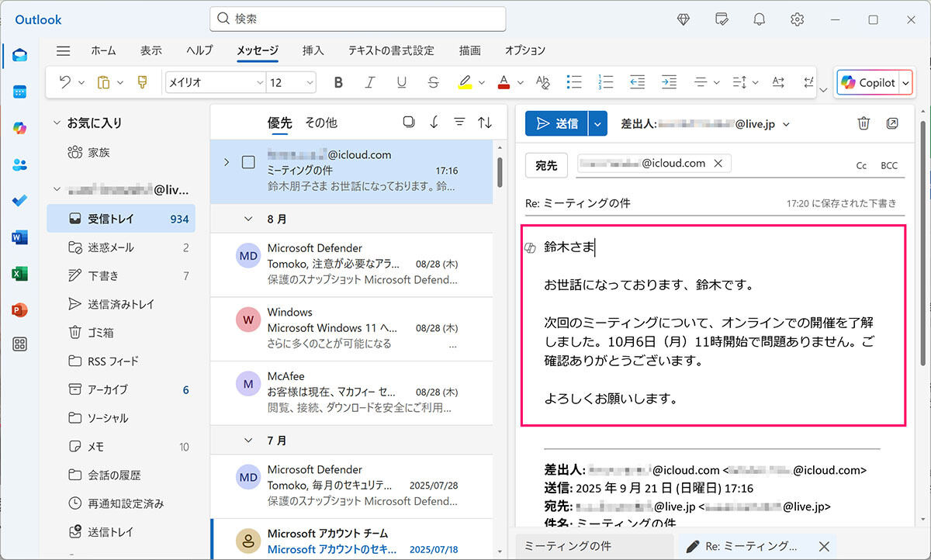Switch to the 挿入 ribbon tab
Image resolution: width=931 pixels, height=560 pixels.
click(313, 50)
